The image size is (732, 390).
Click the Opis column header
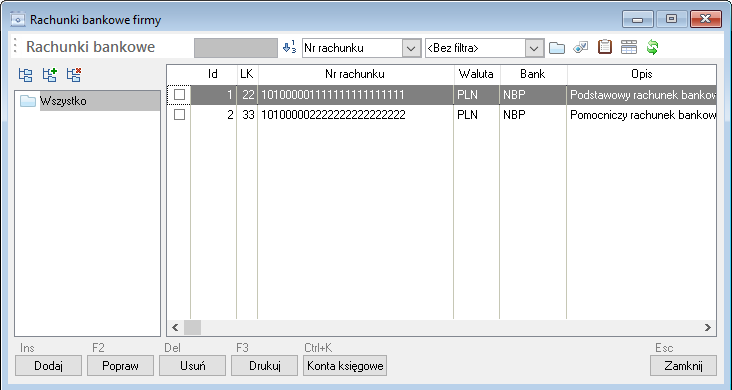click(641, 74)
